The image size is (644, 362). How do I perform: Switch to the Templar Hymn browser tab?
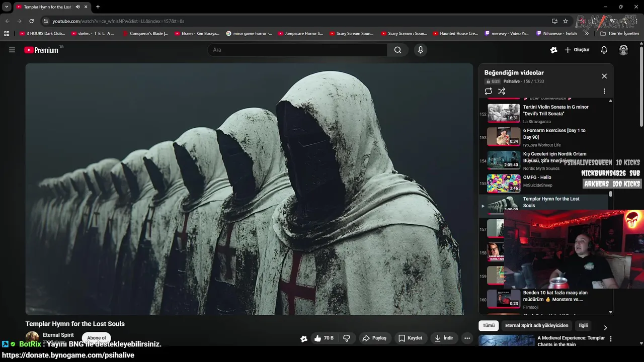[x=47, y=7]
